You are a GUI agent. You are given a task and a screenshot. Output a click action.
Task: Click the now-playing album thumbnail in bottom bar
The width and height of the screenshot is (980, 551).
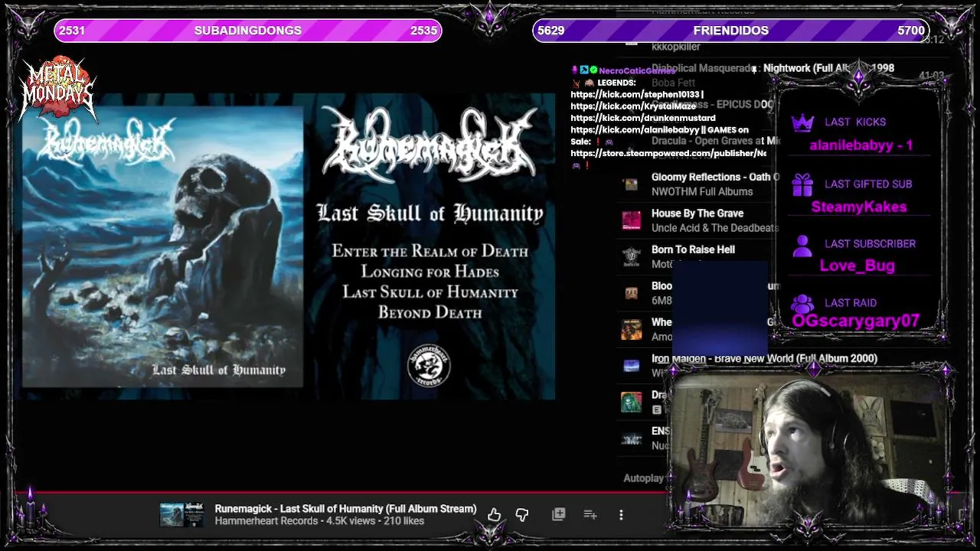pyautogui.click(x=181, y=514)
